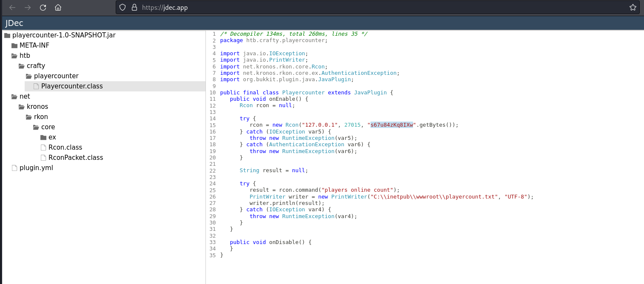
Task: Expand the META-INF folder icon
Action: pos(14,45)
